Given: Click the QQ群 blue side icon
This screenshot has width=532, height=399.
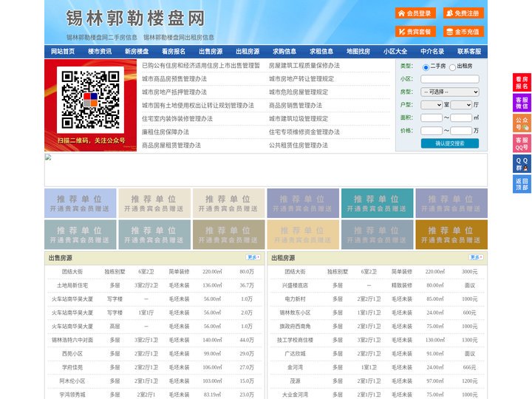Looking at the screenshot, I should coord(522,164).
